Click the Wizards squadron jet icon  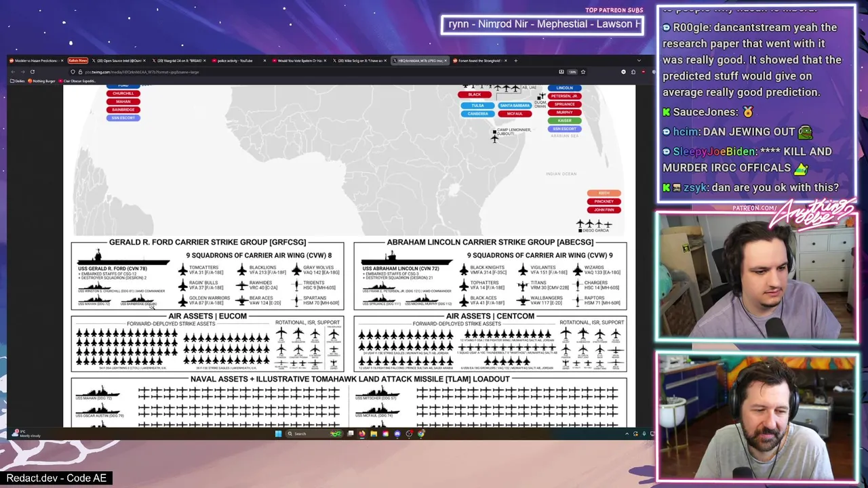tap(577, 270)
